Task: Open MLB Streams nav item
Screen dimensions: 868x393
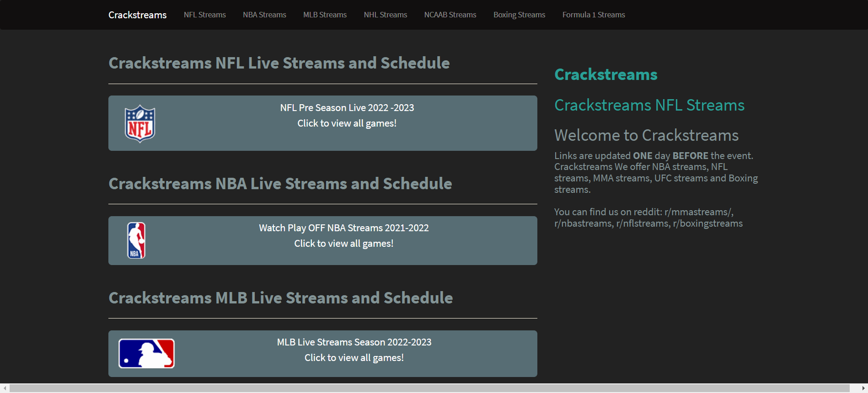Action: 325,15
